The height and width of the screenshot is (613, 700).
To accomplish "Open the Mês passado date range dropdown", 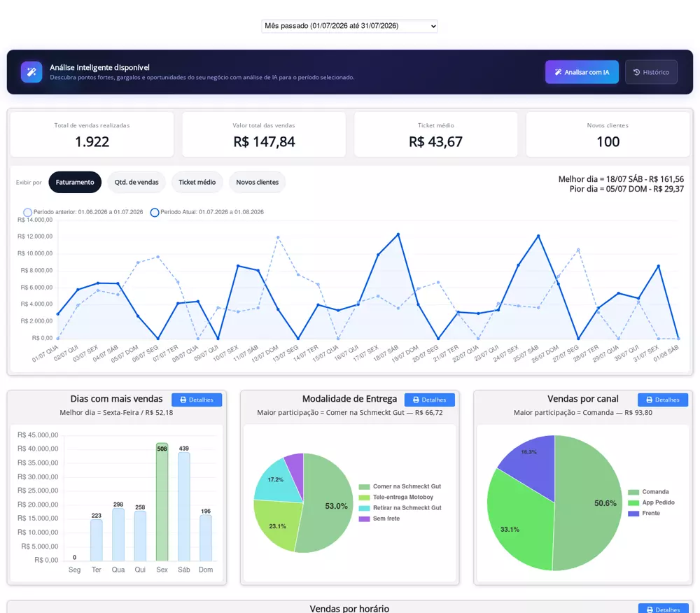I will 349,26.
